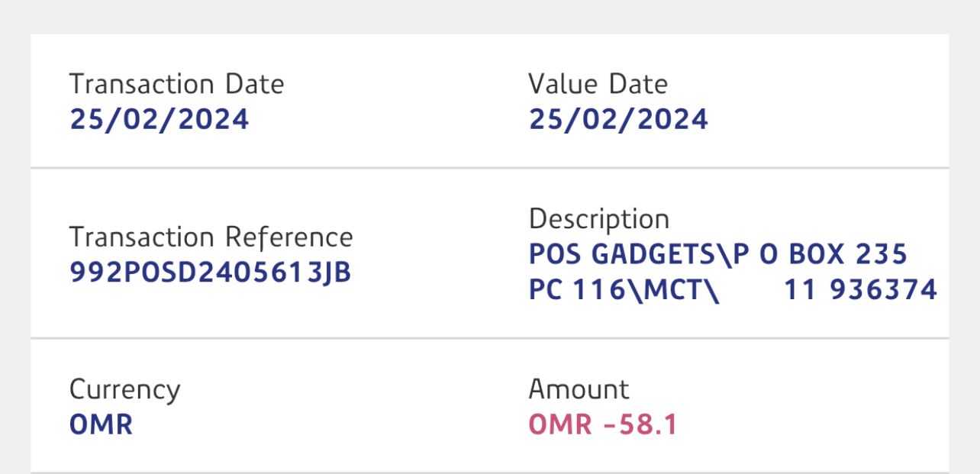
Task: Click the divider line above the Currency row
Action: click(x=488, y=337)
